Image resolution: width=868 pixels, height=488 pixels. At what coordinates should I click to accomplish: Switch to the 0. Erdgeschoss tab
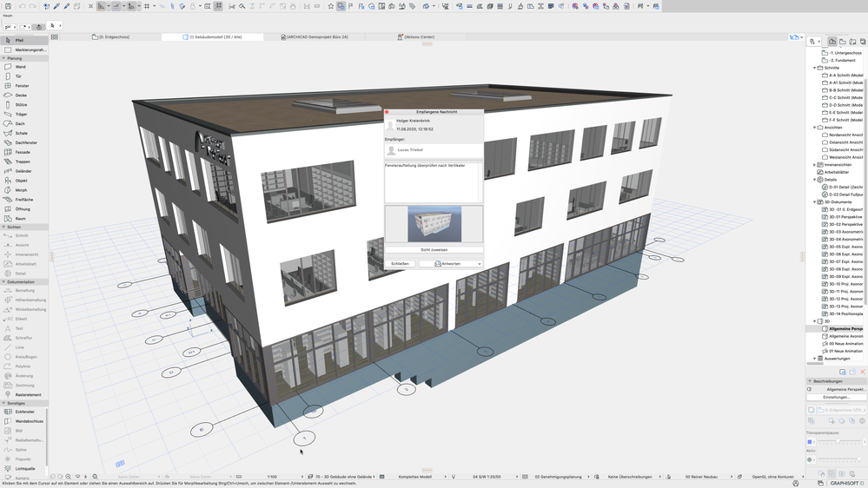click(110, 37)
